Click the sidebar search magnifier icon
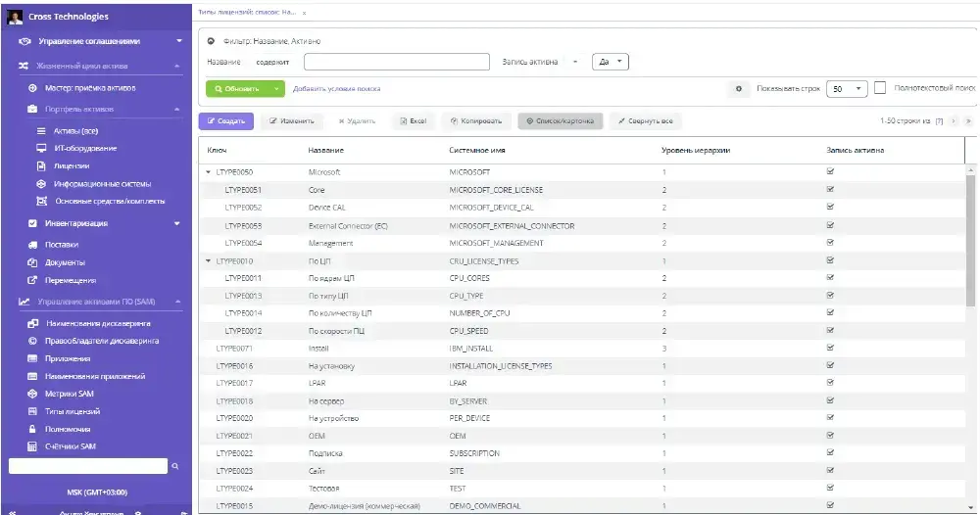Viewport: 980px width, 515px height. 175,466
